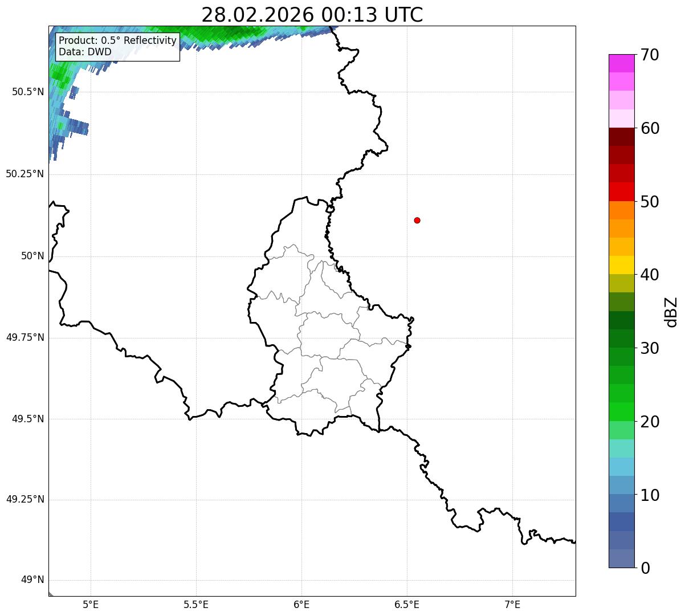This screenshot has width=685, height=616.
Task: Click the dark maroon colorbar segment below 60
Action: pos(621,137)
